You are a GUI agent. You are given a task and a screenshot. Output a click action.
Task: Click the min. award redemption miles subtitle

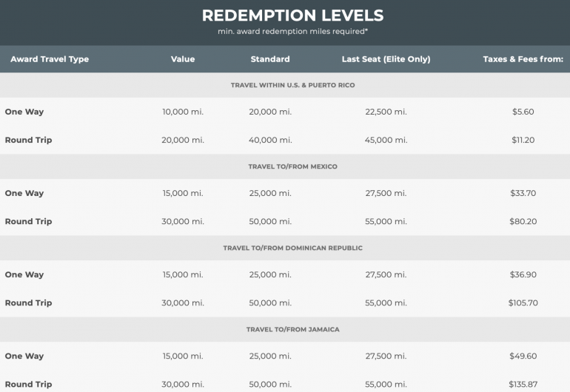[x=292, y=33]
